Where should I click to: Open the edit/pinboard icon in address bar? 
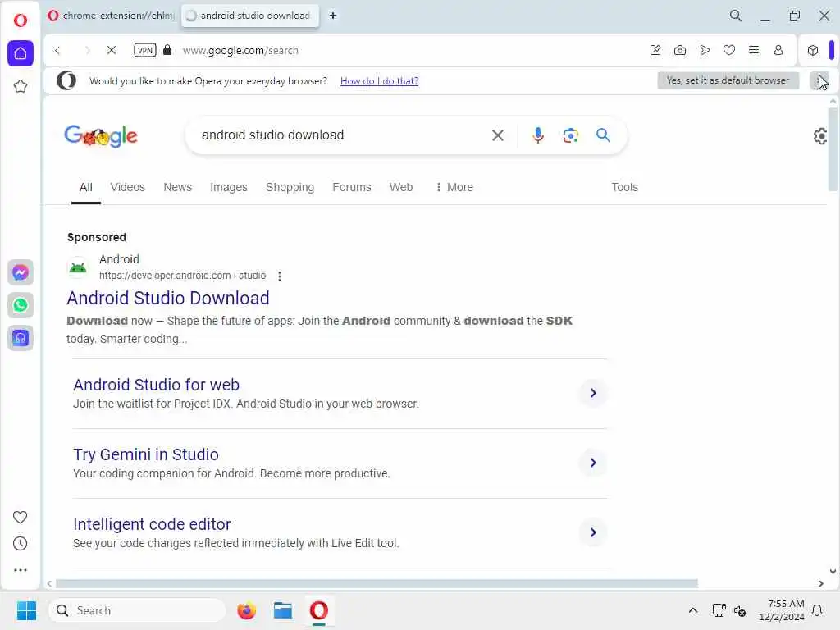655,50
